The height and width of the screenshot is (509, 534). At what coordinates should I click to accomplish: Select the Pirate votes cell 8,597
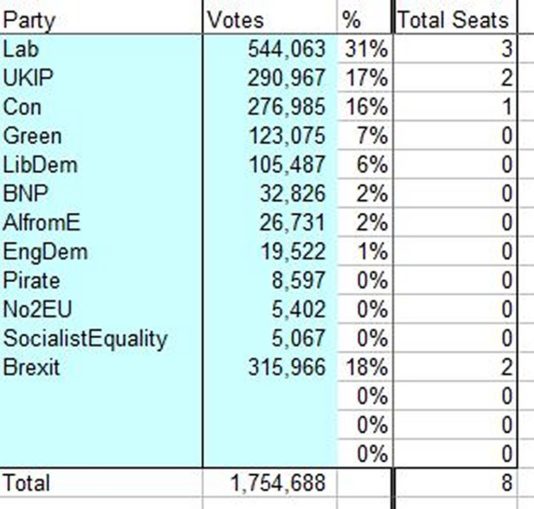(x=270, y=280)
